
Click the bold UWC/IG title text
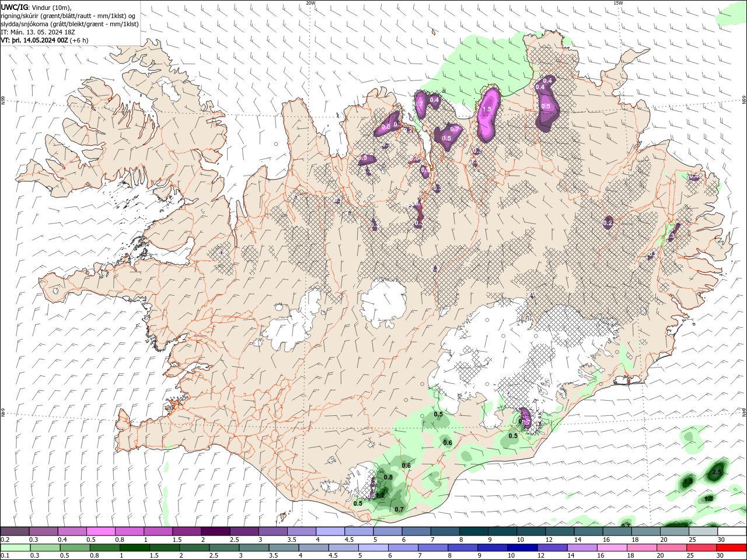coord(15,7)
